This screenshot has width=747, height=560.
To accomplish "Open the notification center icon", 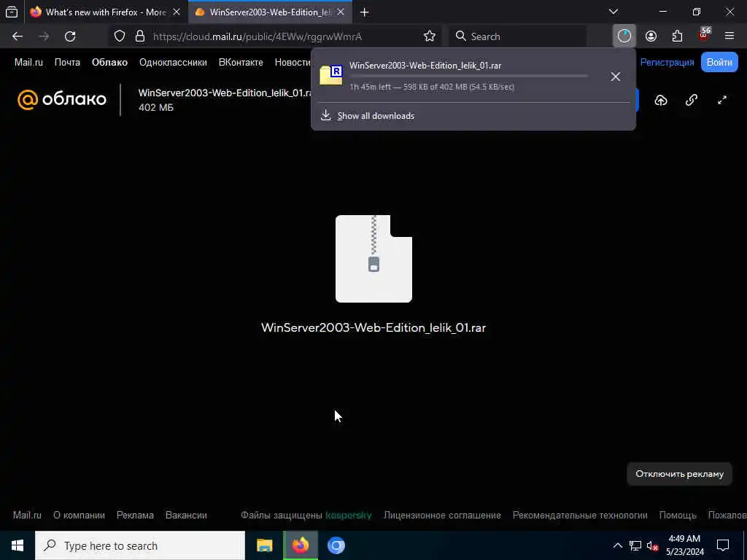I will tap(723, 545).
